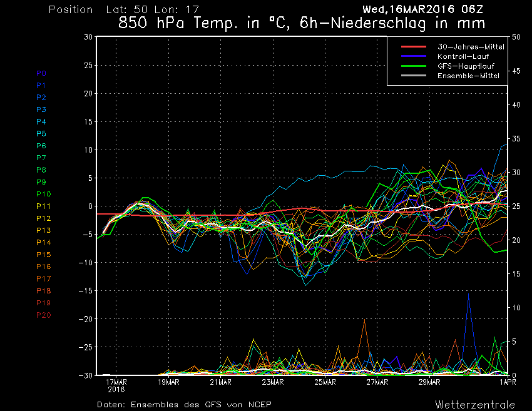Click the left temperature axis value 30
Viewport: 532px width, 411px height.
click(88, 37)
